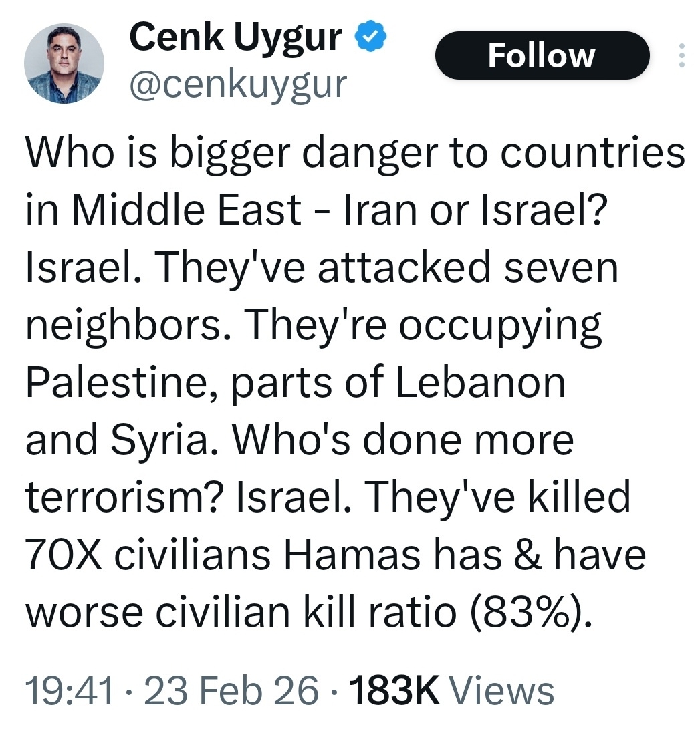Open Cenk Uygur's profile picture
Image resolution: width=700 pixels, height=731 pixels.
point(64,63)
